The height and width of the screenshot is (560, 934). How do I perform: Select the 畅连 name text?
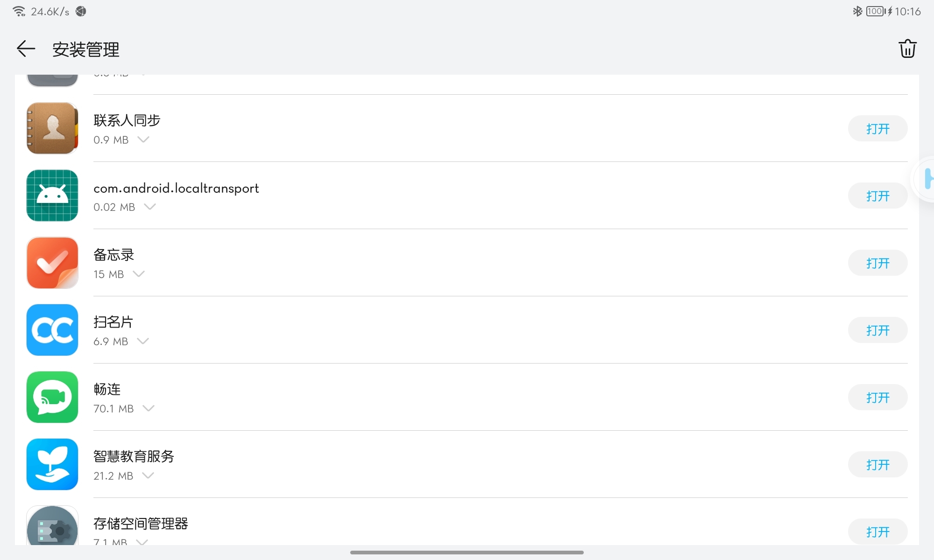pos(107,389)
